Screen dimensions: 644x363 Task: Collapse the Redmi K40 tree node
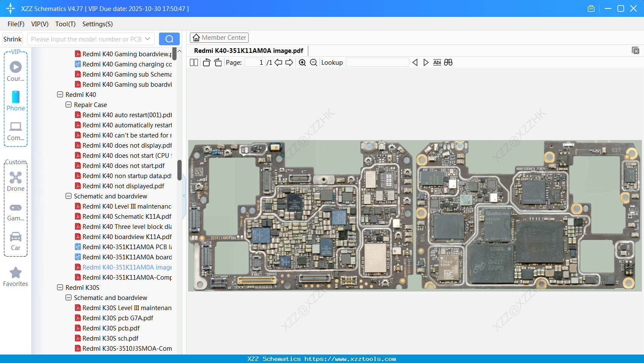(60, 94)
